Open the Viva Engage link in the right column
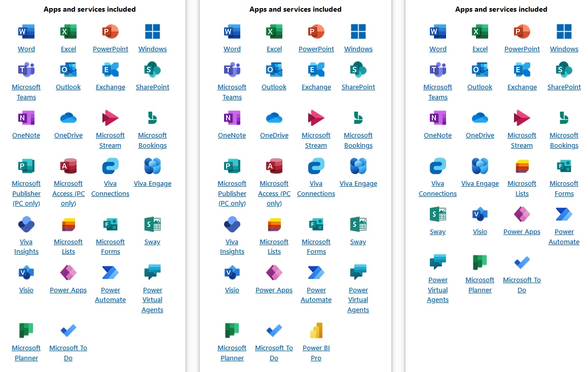This screenshot has height=372, width=588. pyautogui.click(x=480, y=184)
